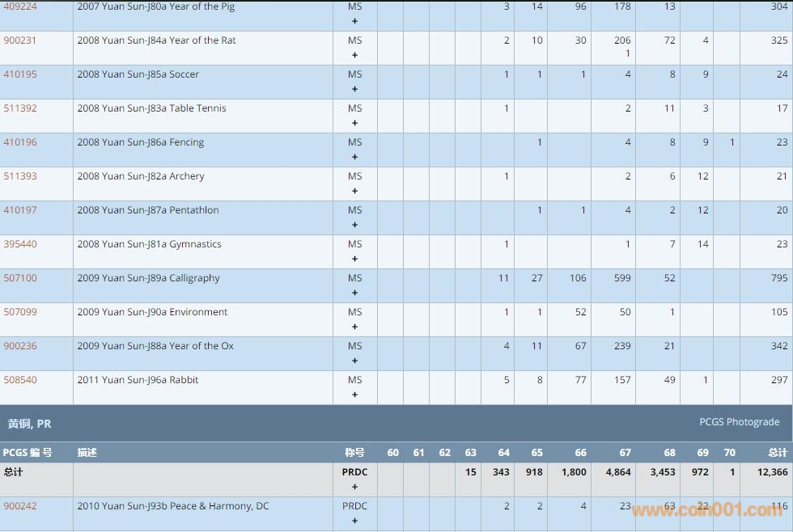This screenshot has width=793, height=532.
Task: Click the 12,366 total count cell
Action: point(767,472)
